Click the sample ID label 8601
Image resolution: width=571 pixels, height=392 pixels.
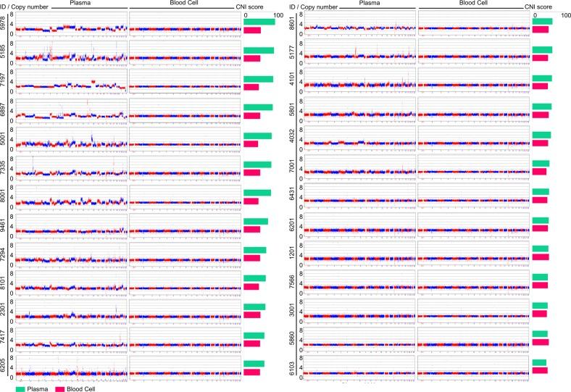(x=292, y=23)
